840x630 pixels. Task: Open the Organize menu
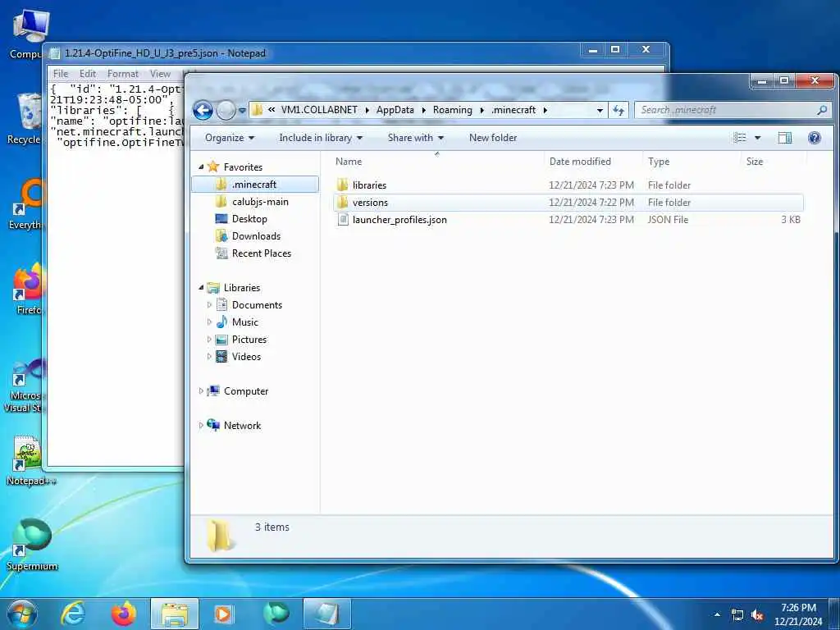(x=230, y=138)
